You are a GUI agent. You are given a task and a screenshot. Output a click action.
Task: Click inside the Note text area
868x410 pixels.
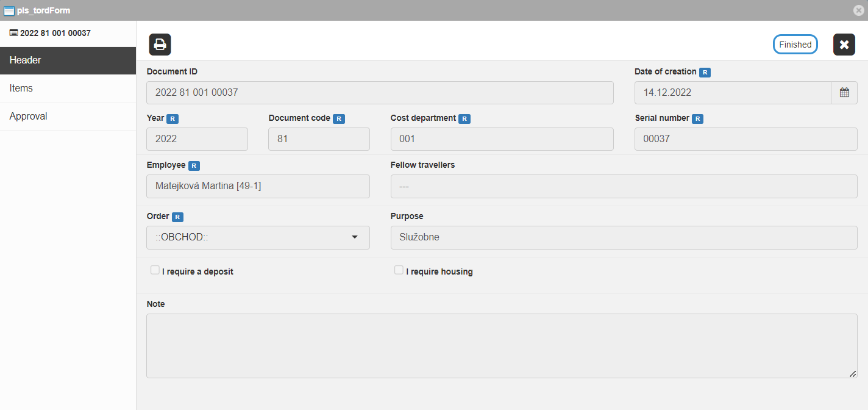(502, 345)
